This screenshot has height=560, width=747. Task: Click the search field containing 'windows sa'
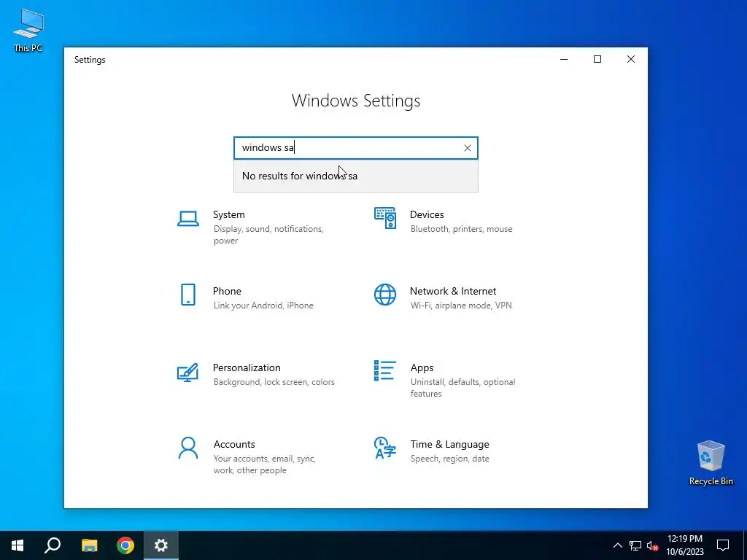point(356,148)
